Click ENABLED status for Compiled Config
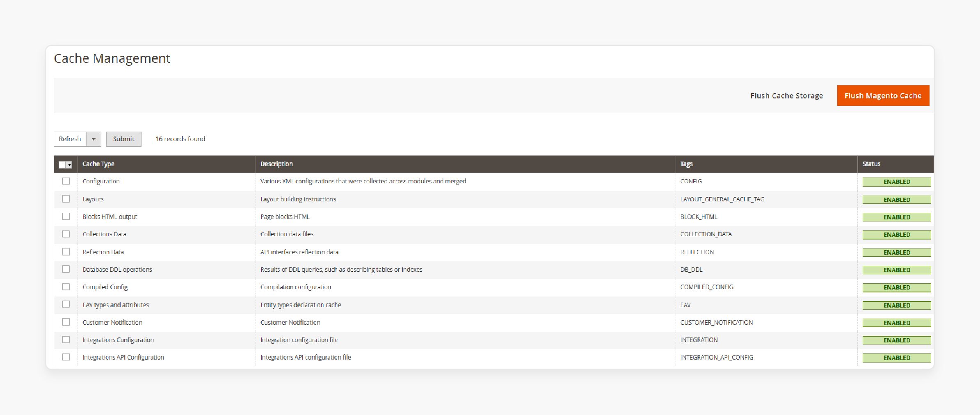The height and width of the screenshot is (415, 980). click(897, 287)
